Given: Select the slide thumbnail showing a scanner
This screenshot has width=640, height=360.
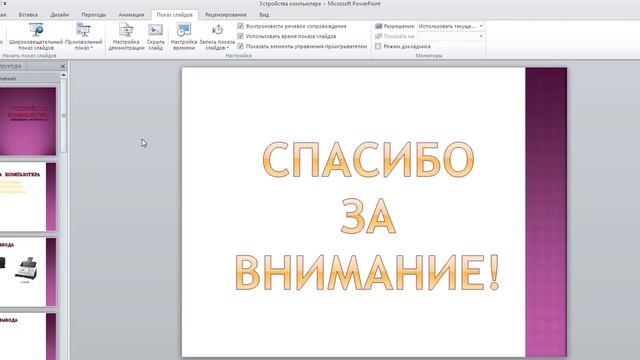Looking at the screenshot, I should [x=28, y=272].
